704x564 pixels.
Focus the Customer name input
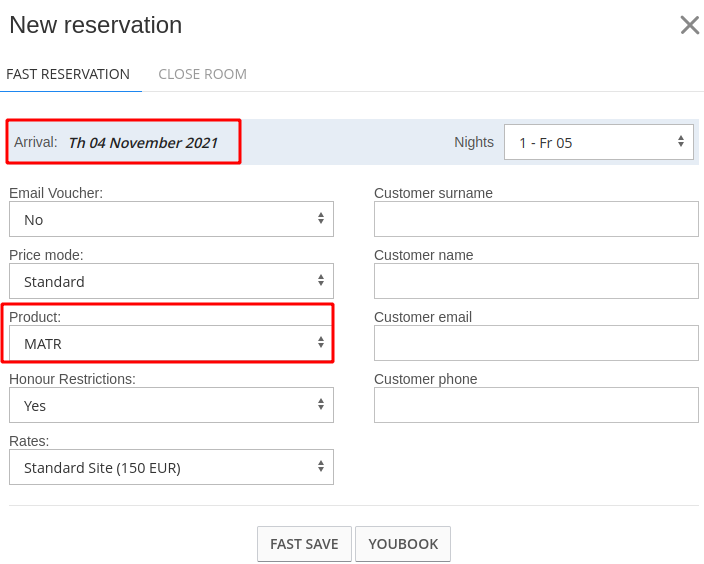[536, 281]
